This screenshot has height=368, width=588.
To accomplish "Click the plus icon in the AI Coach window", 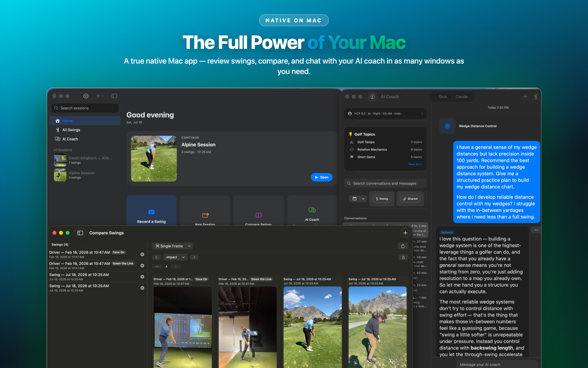I will (525, 97).
